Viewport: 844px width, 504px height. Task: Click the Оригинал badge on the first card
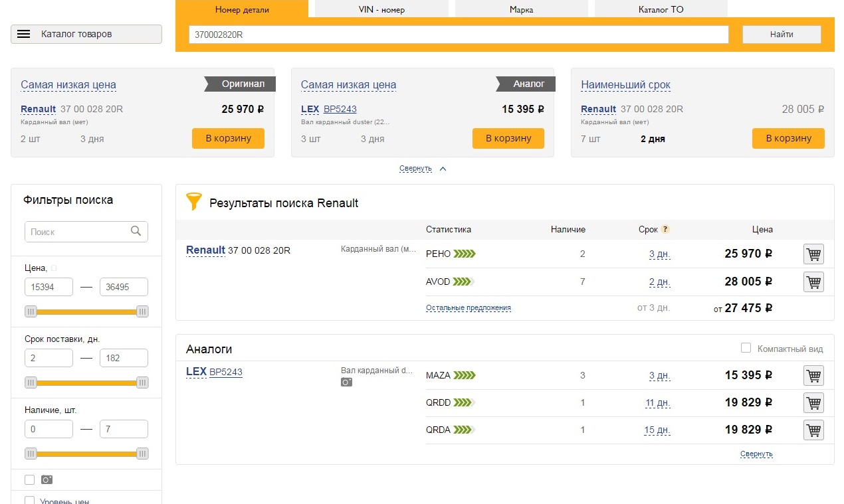coord(240,84)
